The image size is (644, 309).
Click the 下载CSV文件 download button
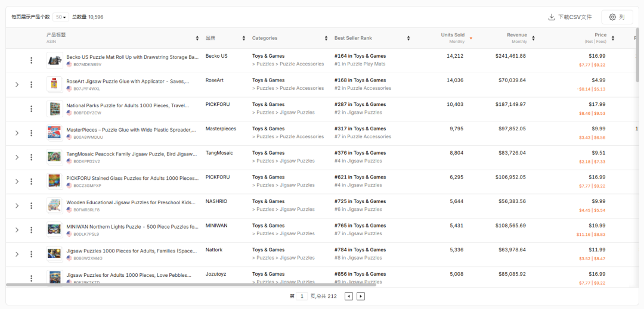point(570,17)
